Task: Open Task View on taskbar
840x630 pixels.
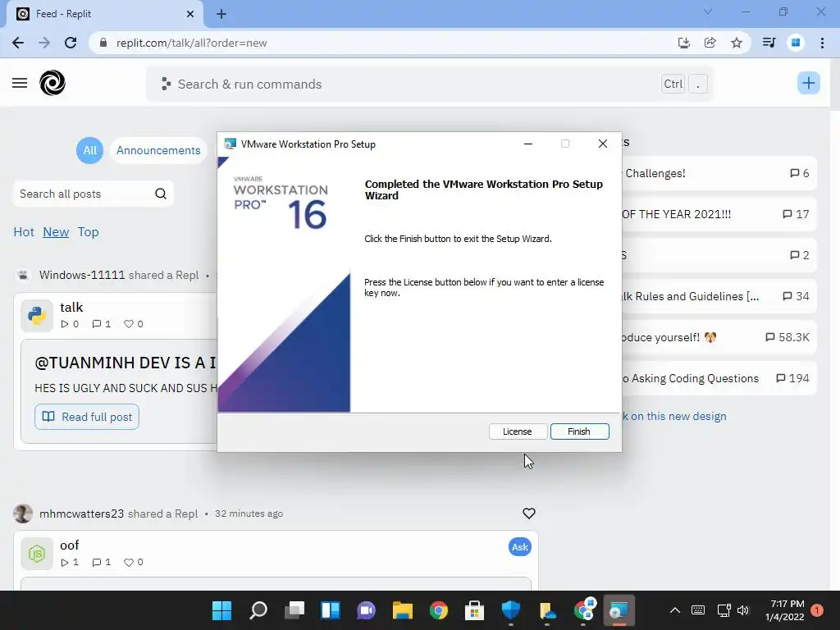Action: 294,610
